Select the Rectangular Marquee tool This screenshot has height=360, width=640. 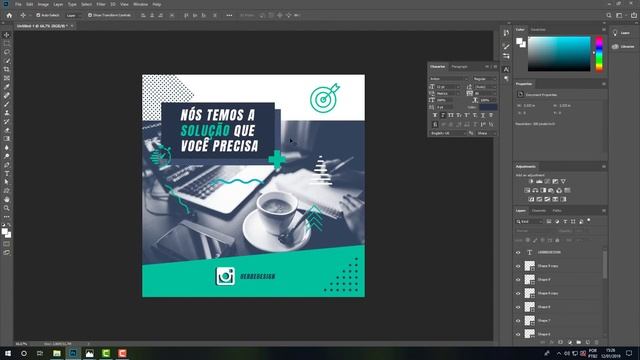(x=7, y=44)
